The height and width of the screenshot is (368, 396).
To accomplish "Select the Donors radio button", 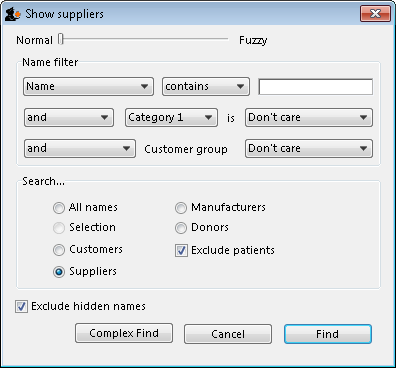I will point(181,228).
